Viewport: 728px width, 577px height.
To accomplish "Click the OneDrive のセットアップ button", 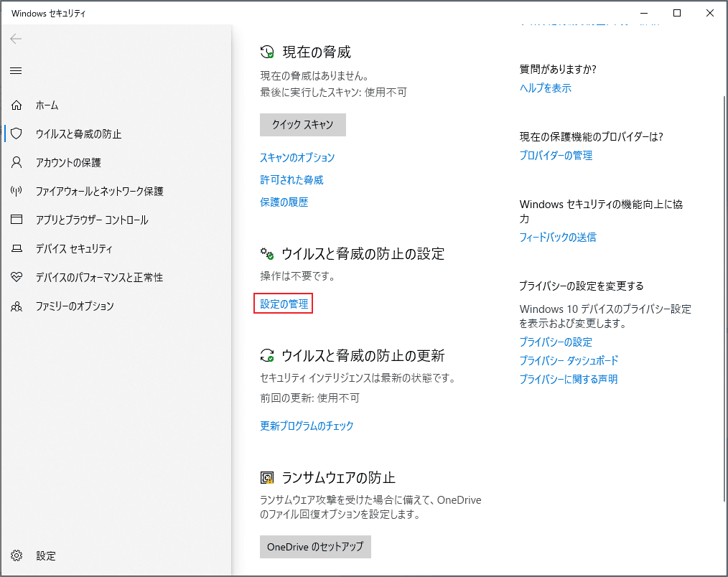I will (x=315, y=547).
